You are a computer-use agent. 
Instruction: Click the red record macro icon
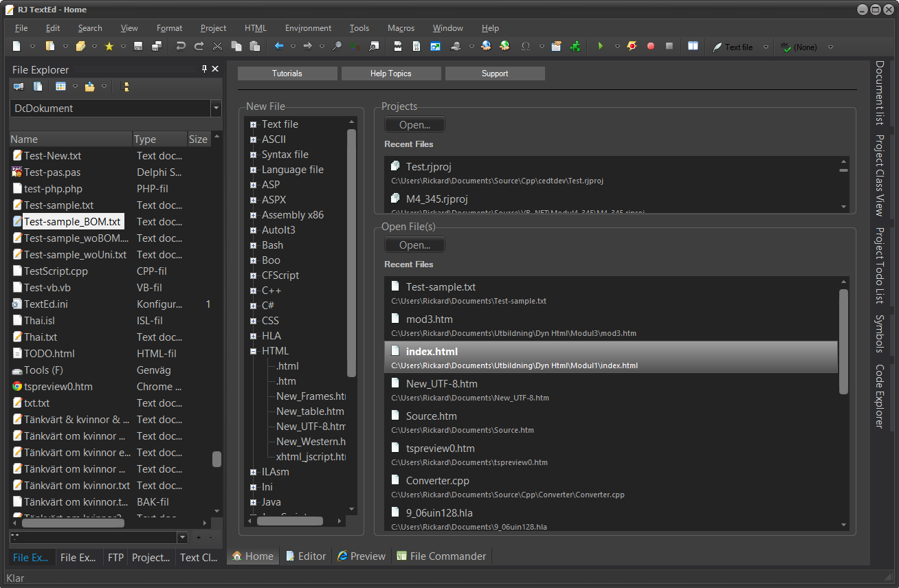point(650,47)
